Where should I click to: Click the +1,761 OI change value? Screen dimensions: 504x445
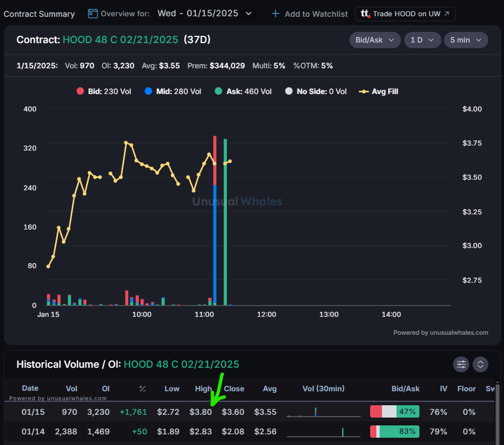click(x=133, y=412)
